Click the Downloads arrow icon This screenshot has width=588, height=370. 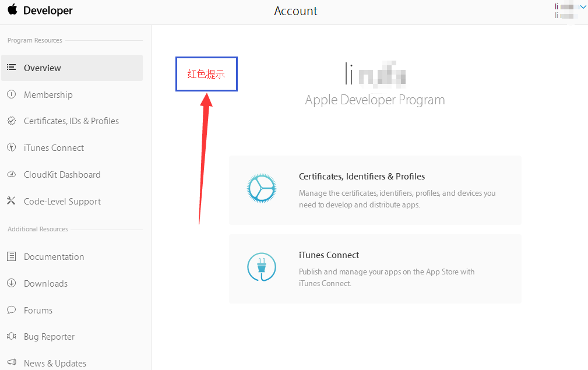tap(11, 283)
